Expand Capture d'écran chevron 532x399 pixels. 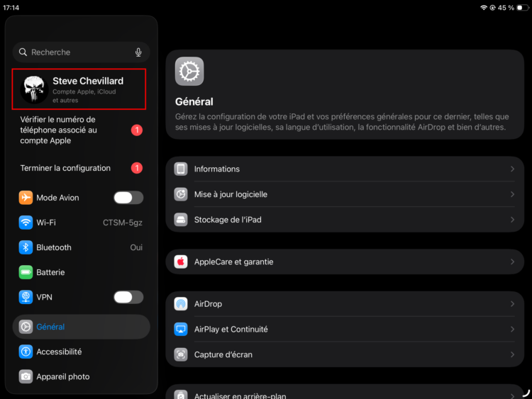(512, 354)
